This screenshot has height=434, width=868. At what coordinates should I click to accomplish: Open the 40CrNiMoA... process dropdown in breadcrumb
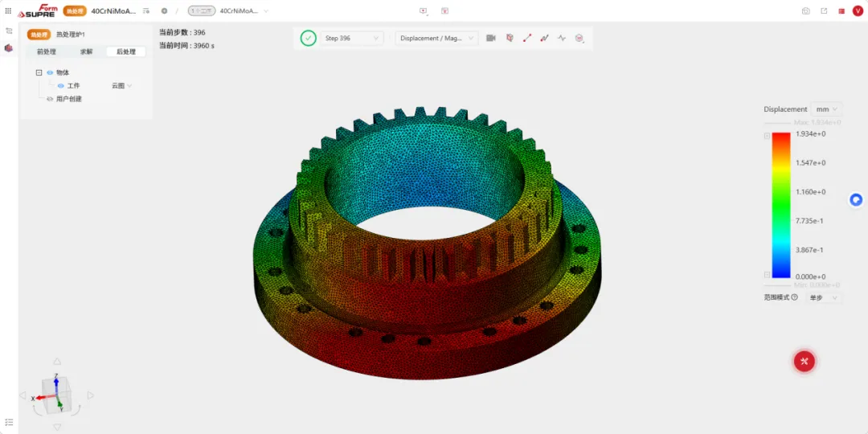tap(244, 11)
